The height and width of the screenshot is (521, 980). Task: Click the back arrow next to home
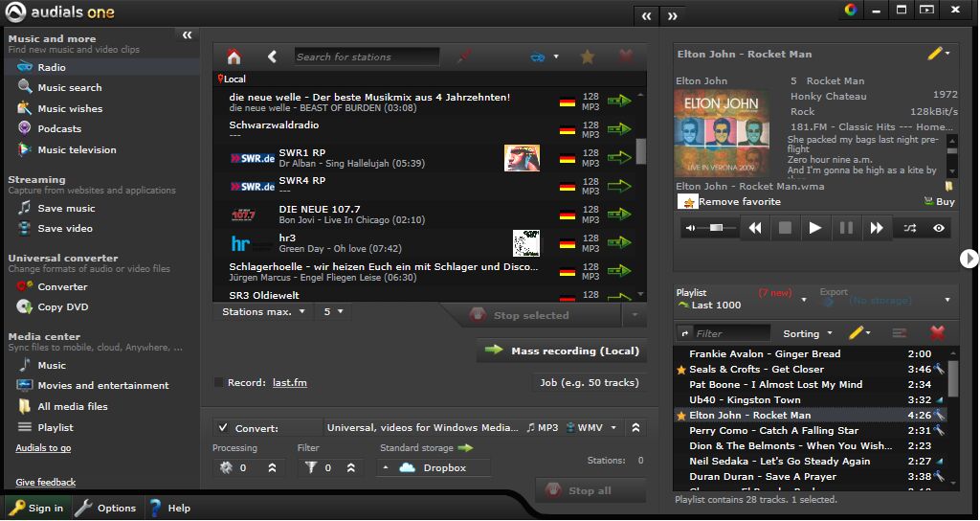click(x=272, y=57)
